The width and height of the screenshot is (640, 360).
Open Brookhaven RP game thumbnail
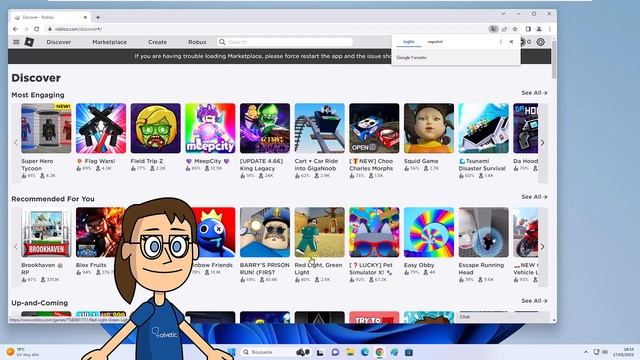[x=46, y=232]
